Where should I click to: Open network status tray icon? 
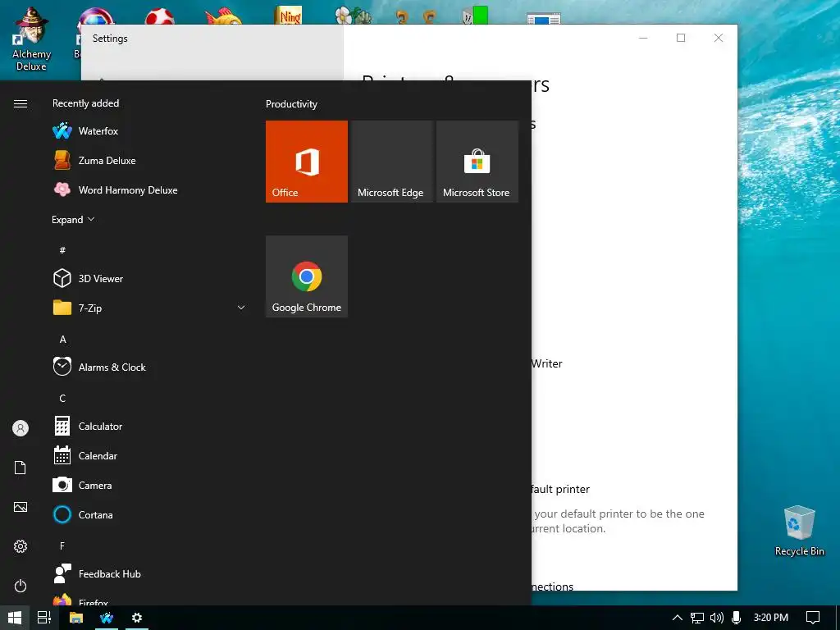coord(697,618)
